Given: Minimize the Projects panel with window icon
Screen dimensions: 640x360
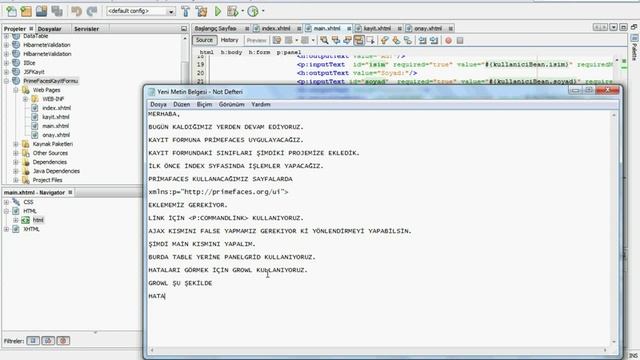Looking at the screenshot, I should click(184, 29).
